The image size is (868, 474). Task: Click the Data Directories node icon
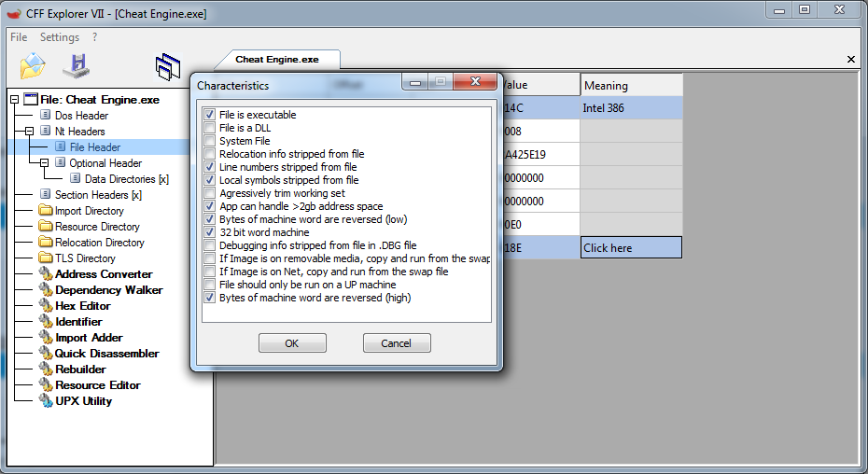tap(76, 179)
